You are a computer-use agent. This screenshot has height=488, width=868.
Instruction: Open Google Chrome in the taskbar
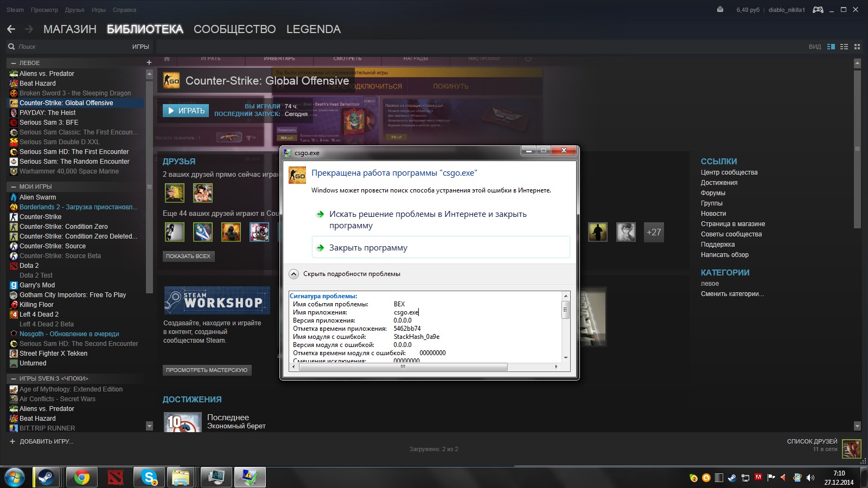[x=82, y=477]
